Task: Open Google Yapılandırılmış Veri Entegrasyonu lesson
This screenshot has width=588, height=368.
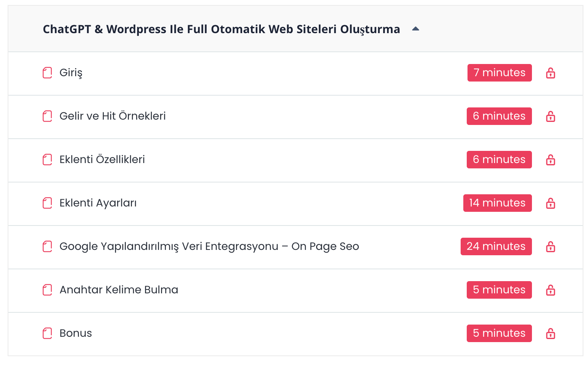Action: pyautogui.click(x=209, y=246)
